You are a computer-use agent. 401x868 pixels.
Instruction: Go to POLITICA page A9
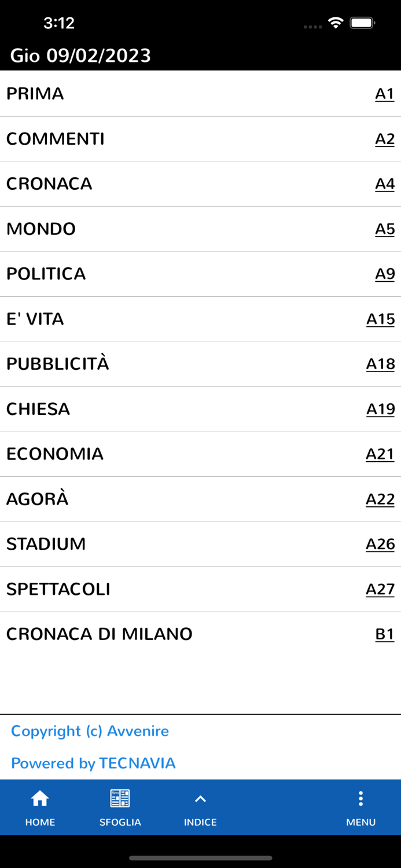click(x=385, y=274)
